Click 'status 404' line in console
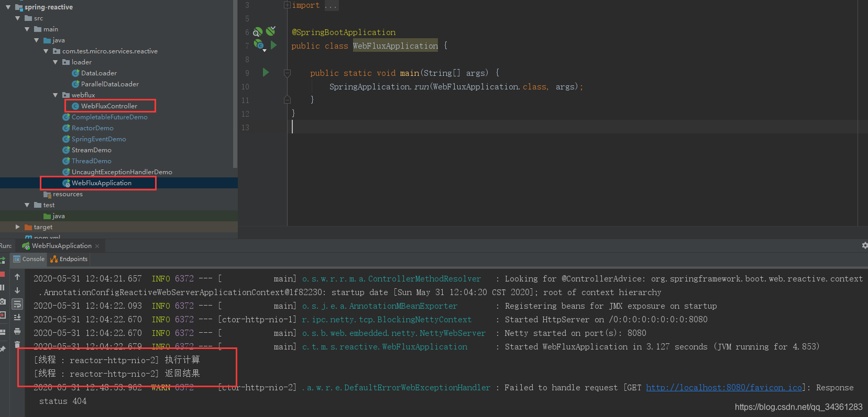Viewport: 868px width, 417px height. 63,401
